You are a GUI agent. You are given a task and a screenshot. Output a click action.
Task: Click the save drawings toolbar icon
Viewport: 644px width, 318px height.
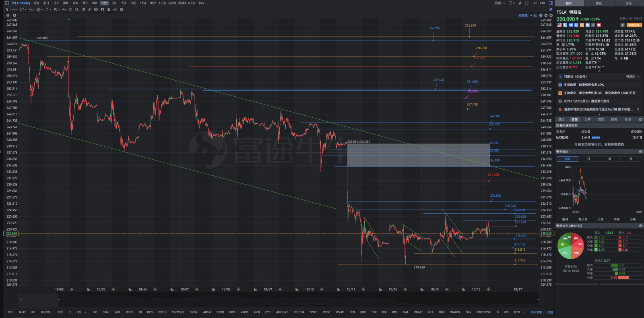[x=83, y=9]
